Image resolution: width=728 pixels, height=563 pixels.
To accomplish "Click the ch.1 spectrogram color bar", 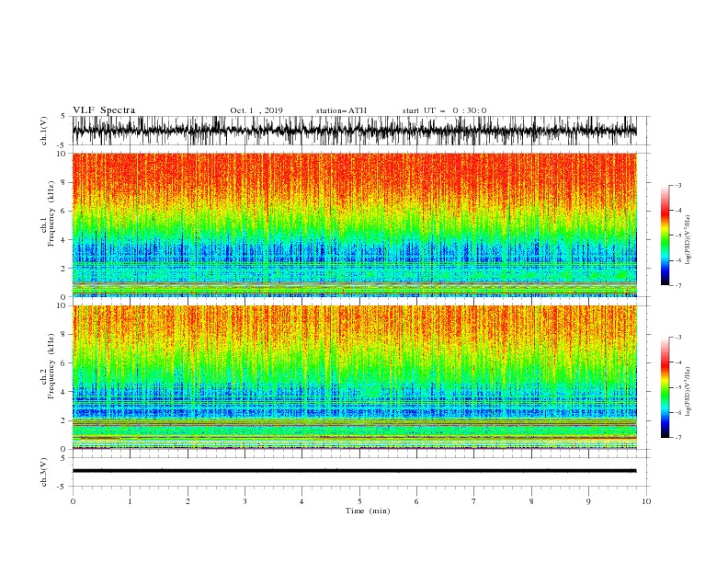I will click(665, 236).
